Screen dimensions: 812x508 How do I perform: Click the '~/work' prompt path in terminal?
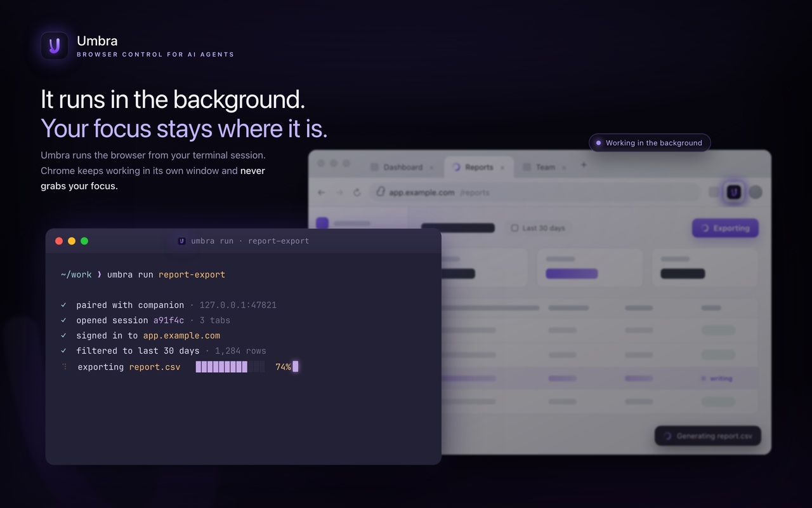click(x=76, y=274)
